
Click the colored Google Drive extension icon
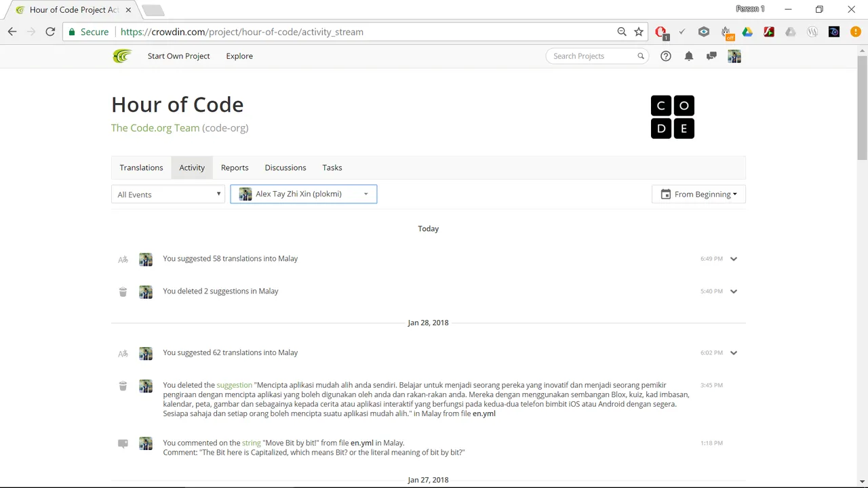point(747,32)
